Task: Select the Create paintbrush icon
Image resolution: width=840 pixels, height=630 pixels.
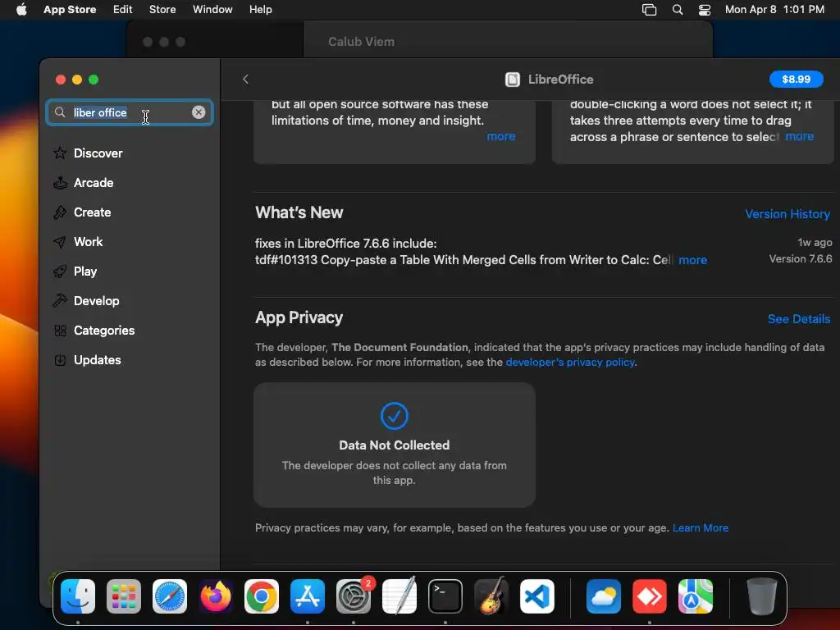Action: [60, 212]
